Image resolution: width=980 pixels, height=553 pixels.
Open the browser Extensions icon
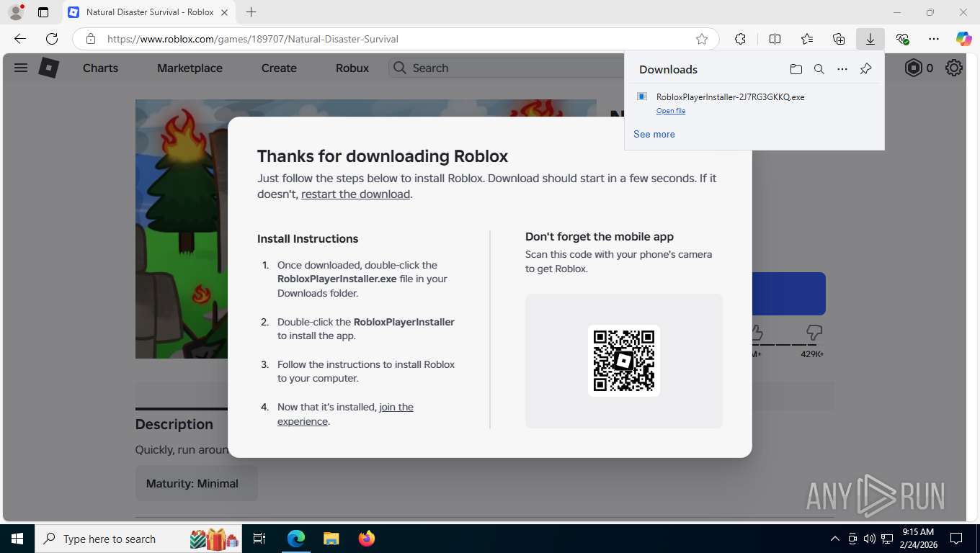[x=740, y=39]
